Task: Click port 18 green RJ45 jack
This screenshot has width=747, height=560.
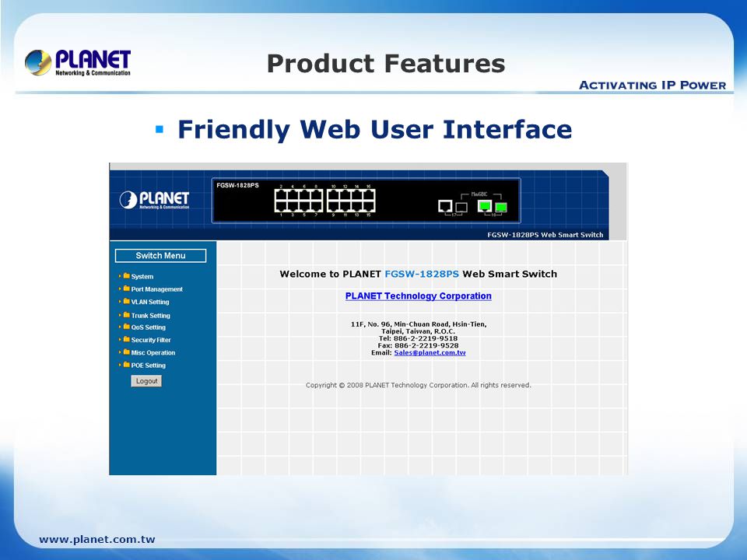Action: click(485, 206)
